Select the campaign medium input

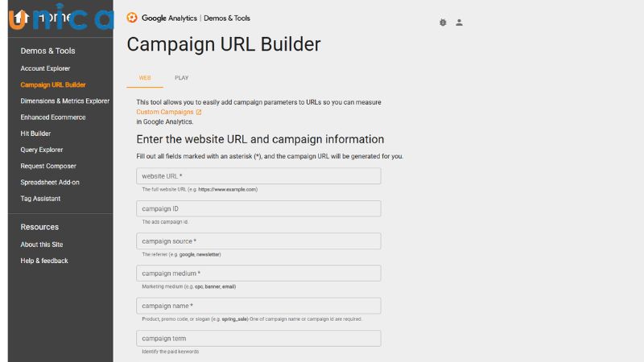pyautogui.click(x=258, y=274)
